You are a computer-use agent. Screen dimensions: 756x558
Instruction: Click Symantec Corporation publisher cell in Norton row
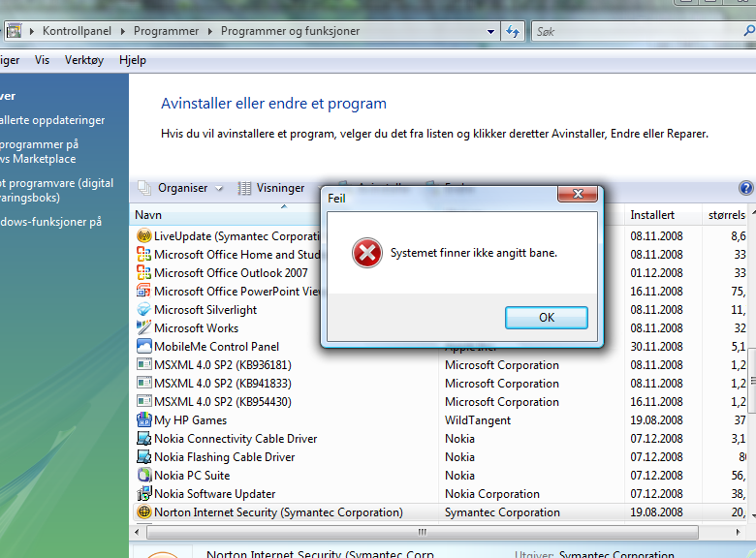click(x=502, y=512)
